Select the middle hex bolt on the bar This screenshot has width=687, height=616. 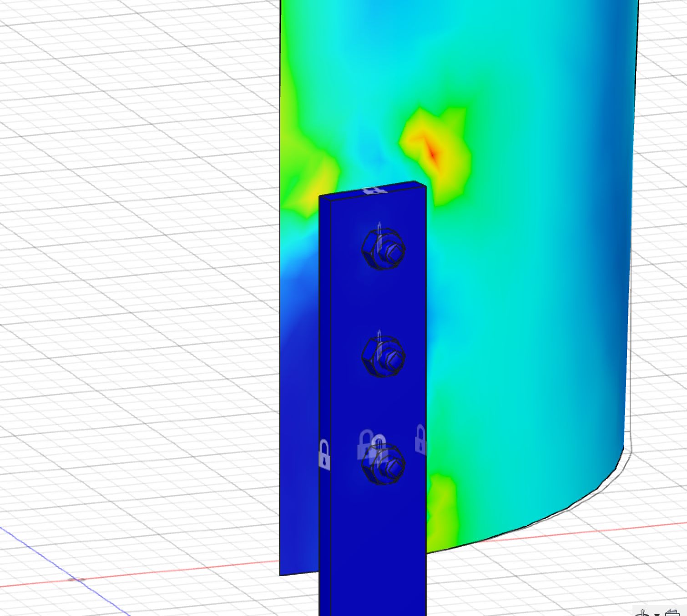click(x=383, y=357)
